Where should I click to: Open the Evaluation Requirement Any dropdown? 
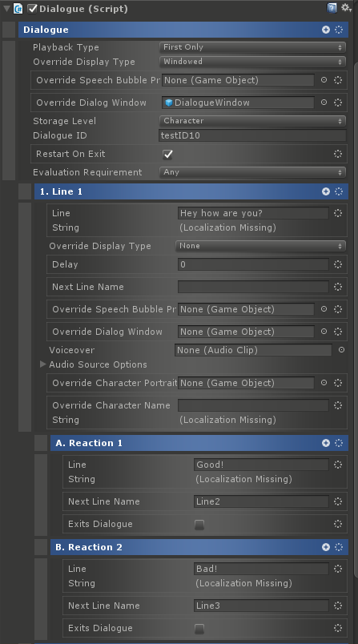pos(252,172)
